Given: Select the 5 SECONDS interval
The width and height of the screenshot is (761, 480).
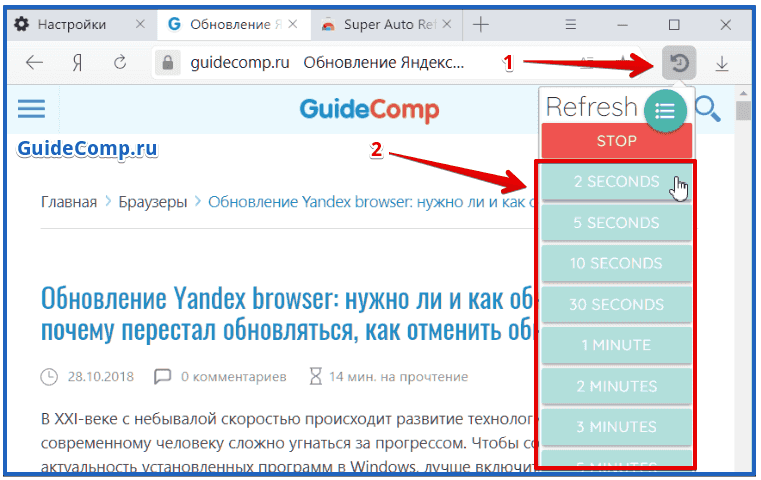Looking at the screenshot, I should click(616, 223).
